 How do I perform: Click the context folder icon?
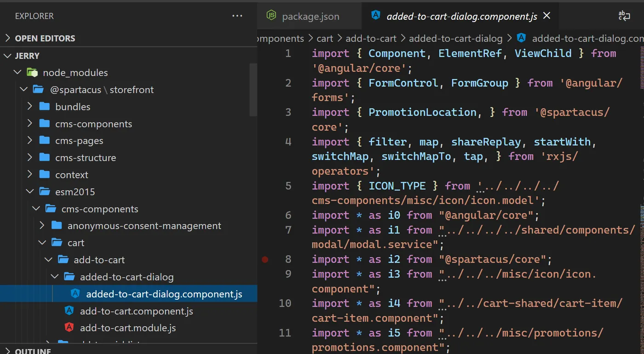[x=45, y=174]
